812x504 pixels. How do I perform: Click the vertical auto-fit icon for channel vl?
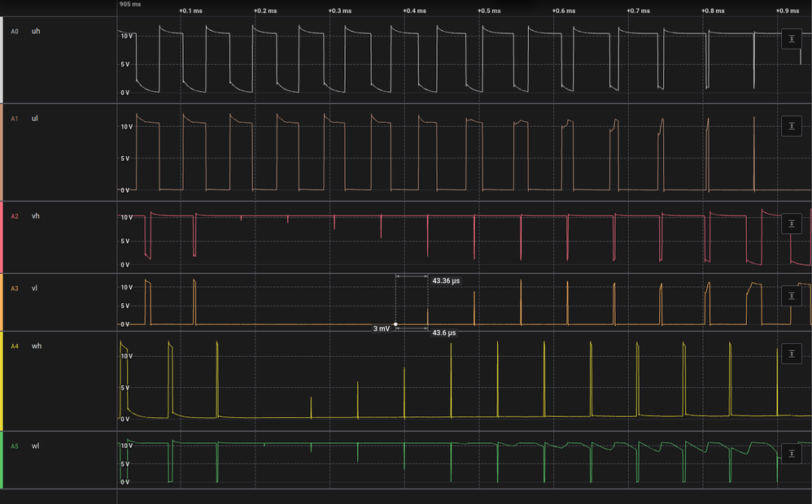[x=792, y=296]
